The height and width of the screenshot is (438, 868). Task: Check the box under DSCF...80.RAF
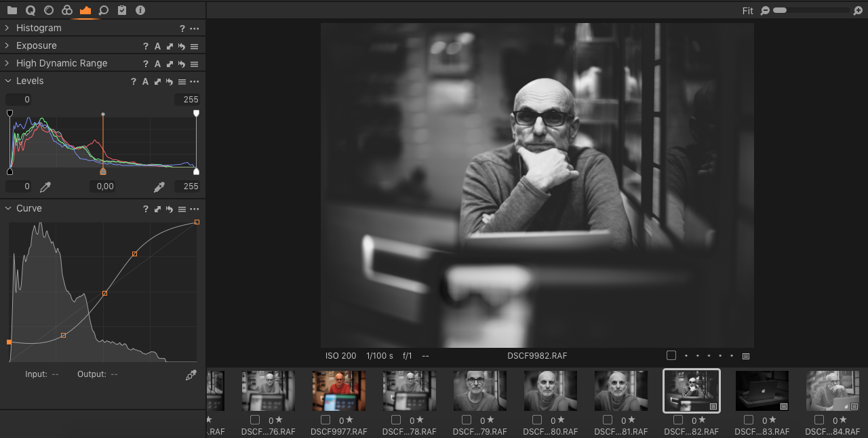[537, 420]
